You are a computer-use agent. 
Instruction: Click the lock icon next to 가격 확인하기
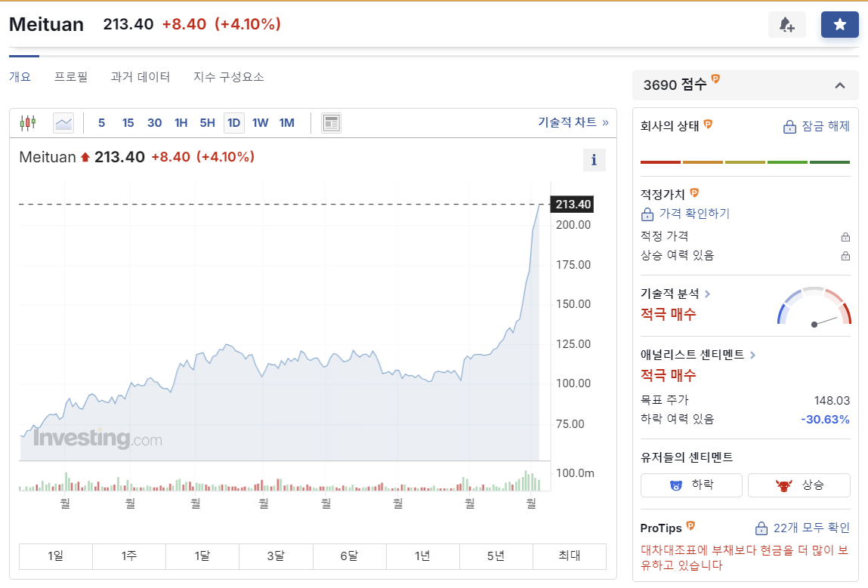click(647, 214)
